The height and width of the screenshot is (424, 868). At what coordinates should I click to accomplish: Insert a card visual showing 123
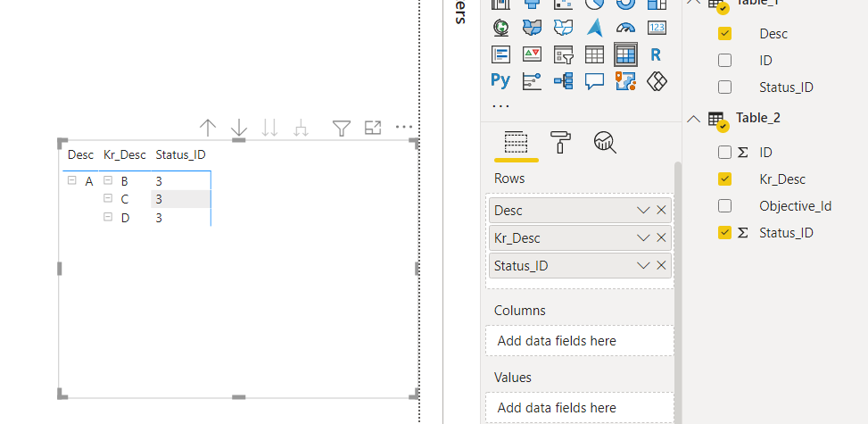pyautogui.click(x=657, y=27)
